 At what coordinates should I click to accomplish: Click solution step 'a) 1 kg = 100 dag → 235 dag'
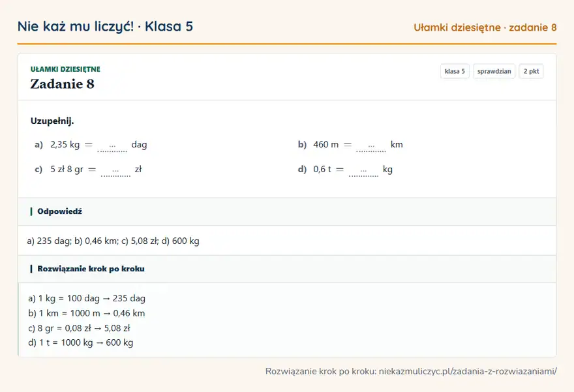[87, 299]
